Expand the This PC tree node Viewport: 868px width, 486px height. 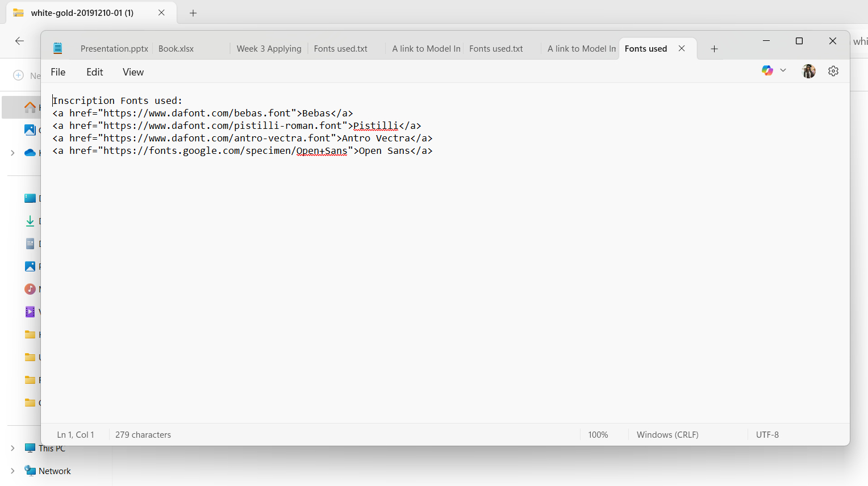tap(12, 448)
